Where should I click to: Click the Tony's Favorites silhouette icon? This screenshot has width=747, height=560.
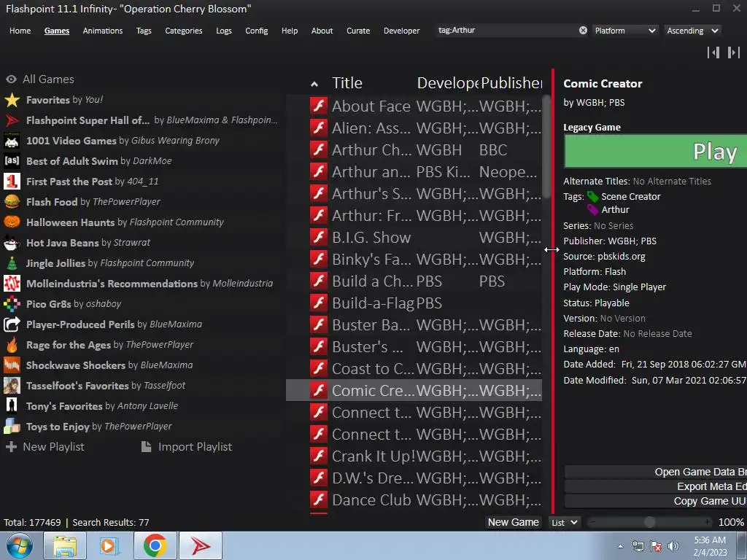point(12,405)
